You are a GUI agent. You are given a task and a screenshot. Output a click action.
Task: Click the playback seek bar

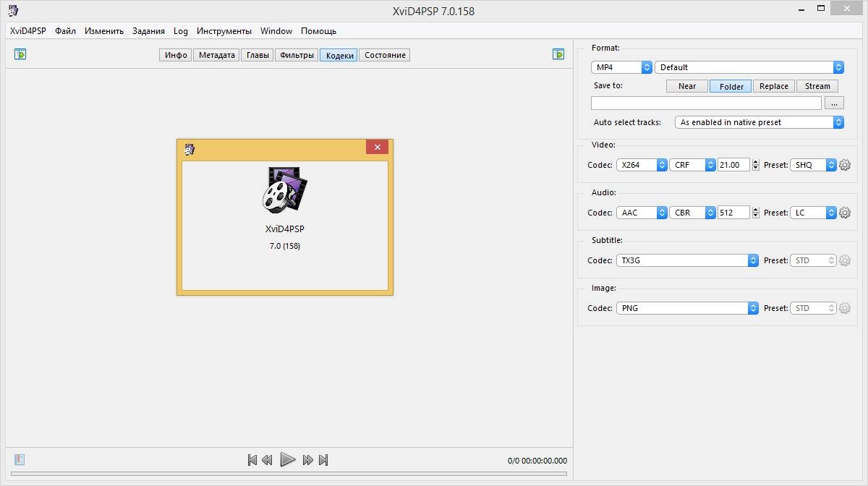(x=289, y=474)
